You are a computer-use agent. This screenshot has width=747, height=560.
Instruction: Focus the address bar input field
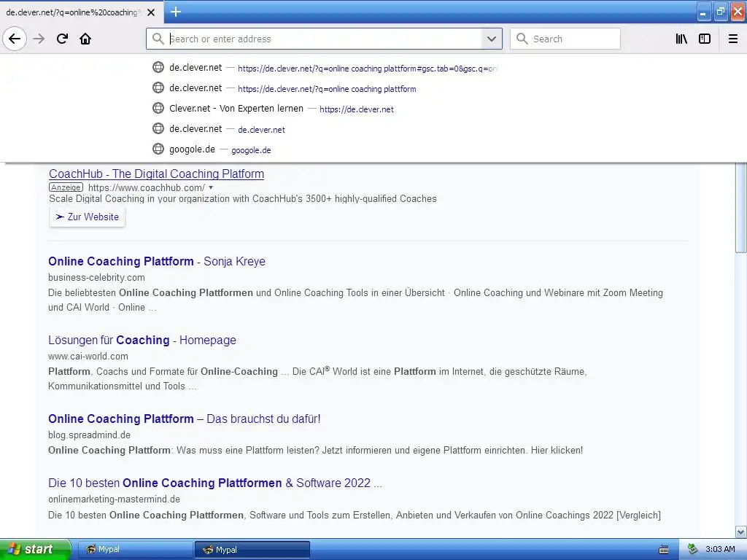pyautogui.click(x=324, y=39)
